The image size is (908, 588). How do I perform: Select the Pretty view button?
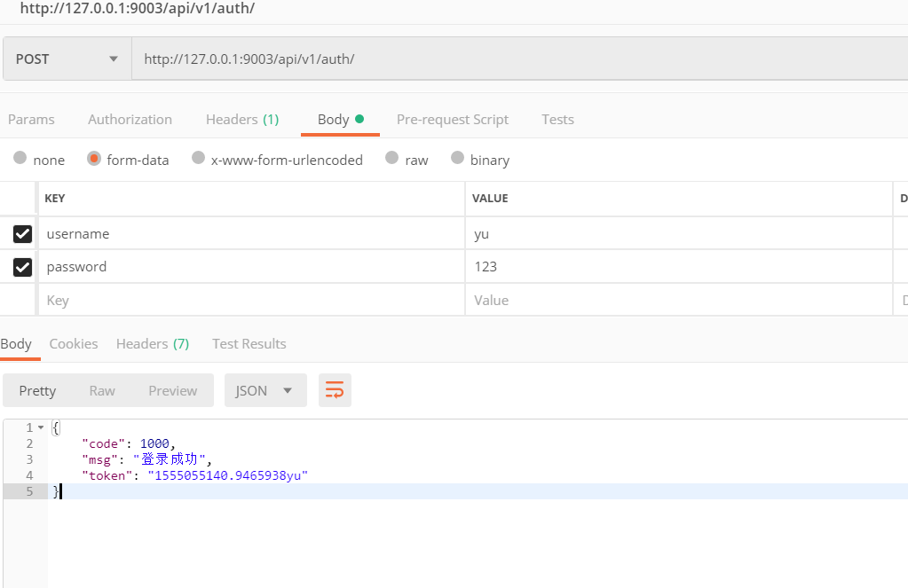[37, 390]
